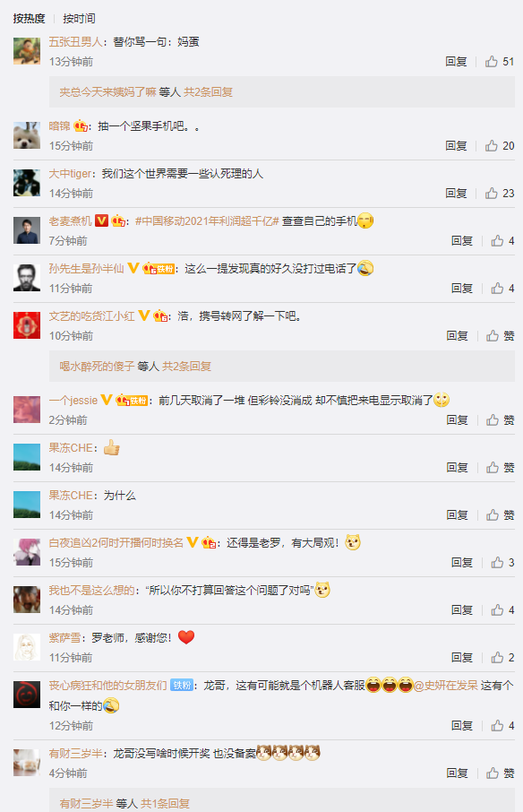
Task: Like the comment by 五张丑男人
Action: coord(499,62)
